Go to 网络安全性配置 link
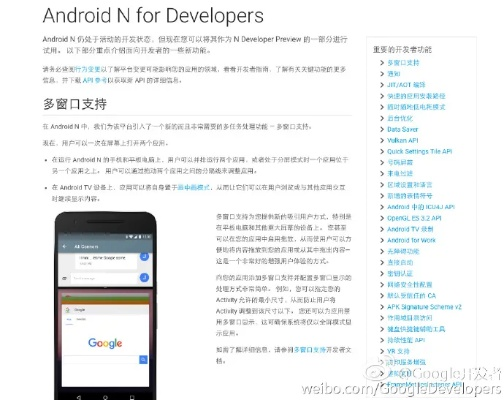The height and width of the screenshot is (400, 504). (x=409, y=285)
